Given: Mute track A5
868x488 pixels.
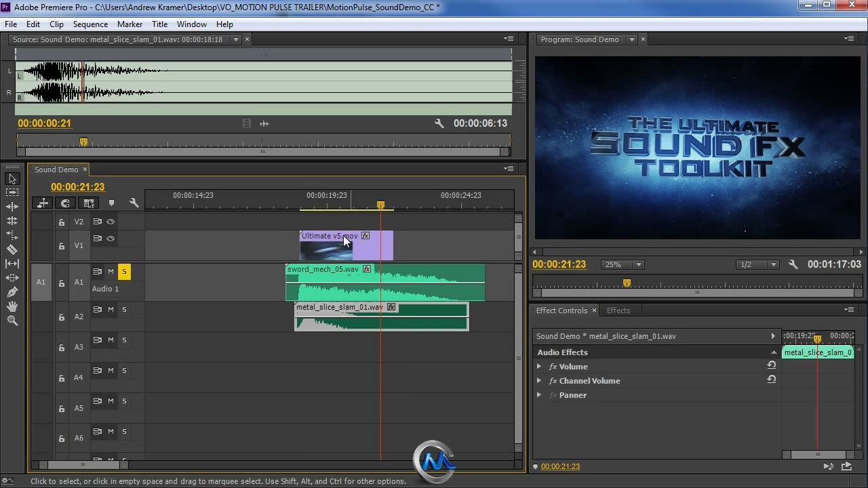Looking at the screenshot, I should pyautogui.click(x=111, y=401).
